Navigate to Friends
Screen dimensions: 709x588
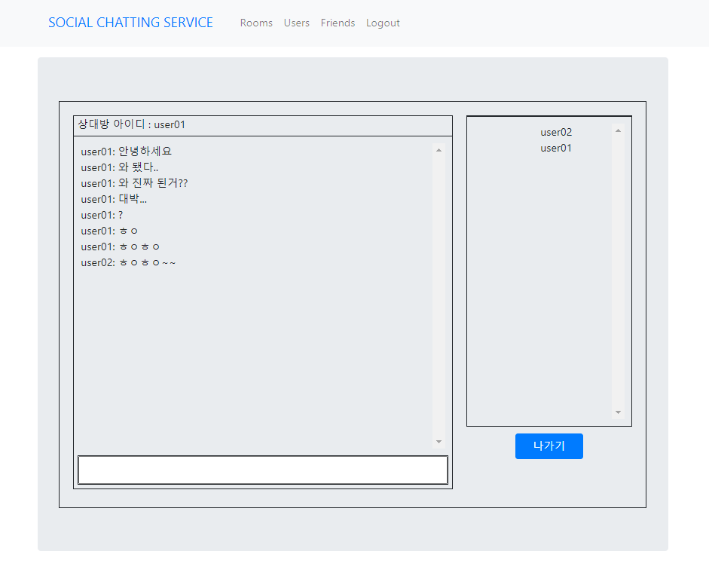338,23
